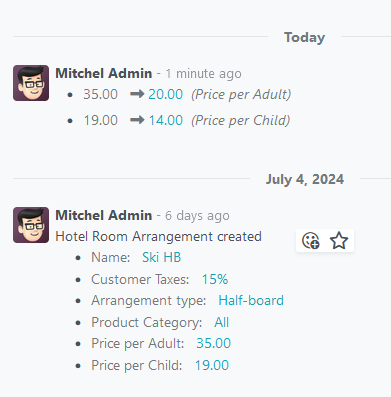
Task: Click the 'Today' date separator
Action: (x=304, y=37)
